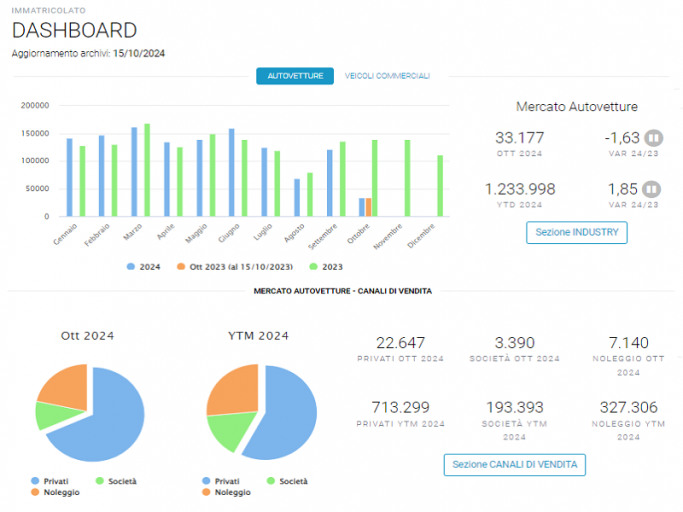The height and width of the screenshot is (512, 683).
Task: Open Sezione CANALI DI VENDITA button
Action: 514,465
